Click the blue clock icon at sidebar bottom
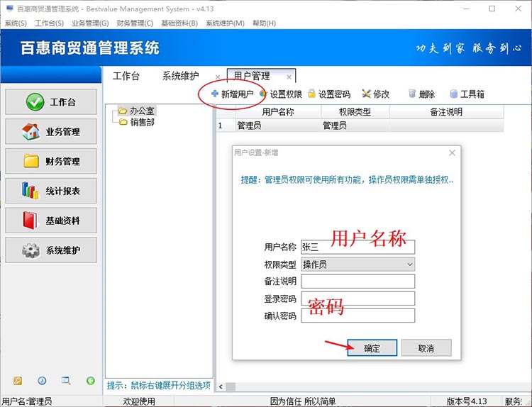This screenshot has width=532, height=407. click(42, 381)
